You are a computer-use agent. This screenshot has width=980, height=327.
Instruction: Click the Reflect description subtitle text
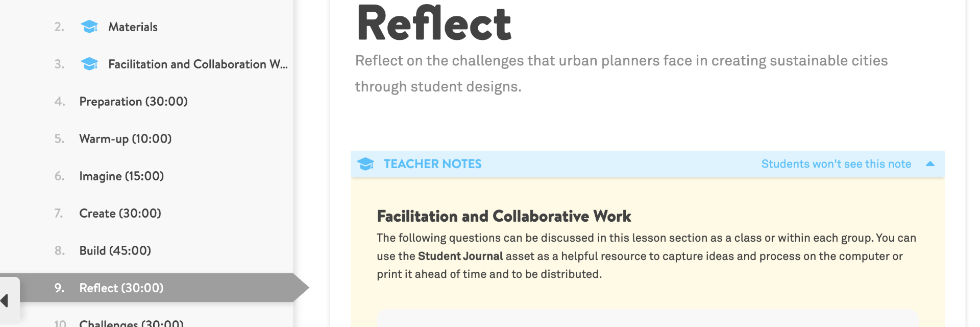621,61
